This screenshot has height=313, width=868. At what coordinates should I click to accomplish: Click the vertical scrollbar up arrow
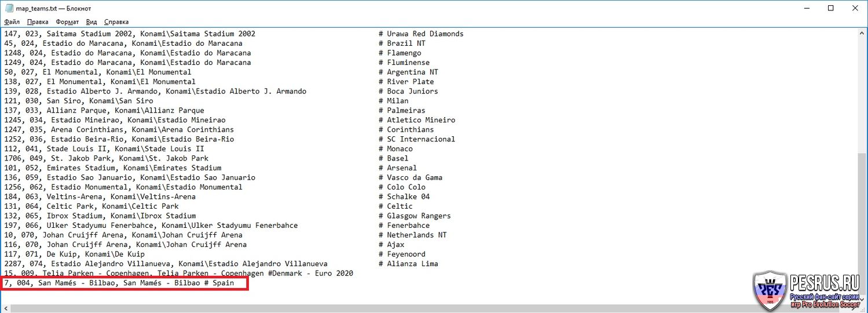(x=863, y=33)
